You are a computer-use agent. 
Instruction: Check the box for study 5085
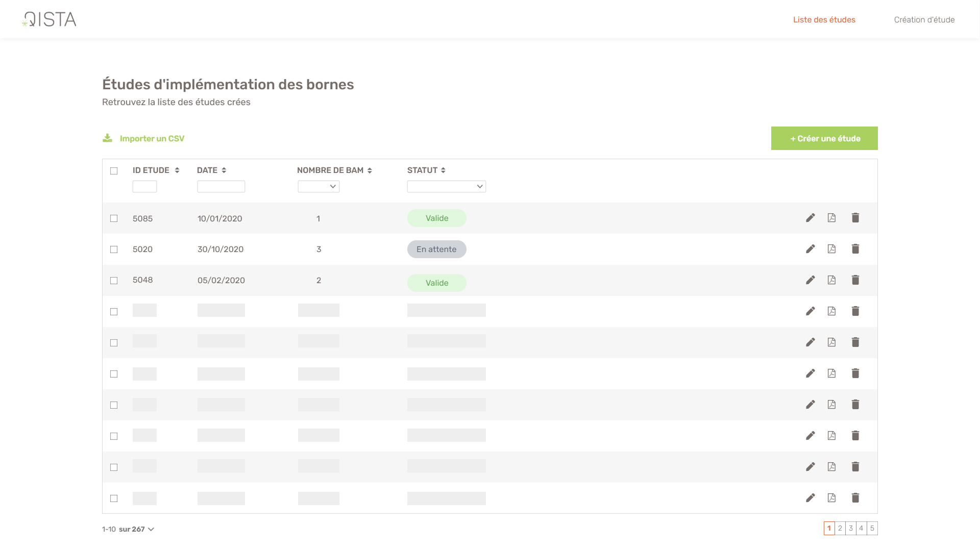pos(114,218)
